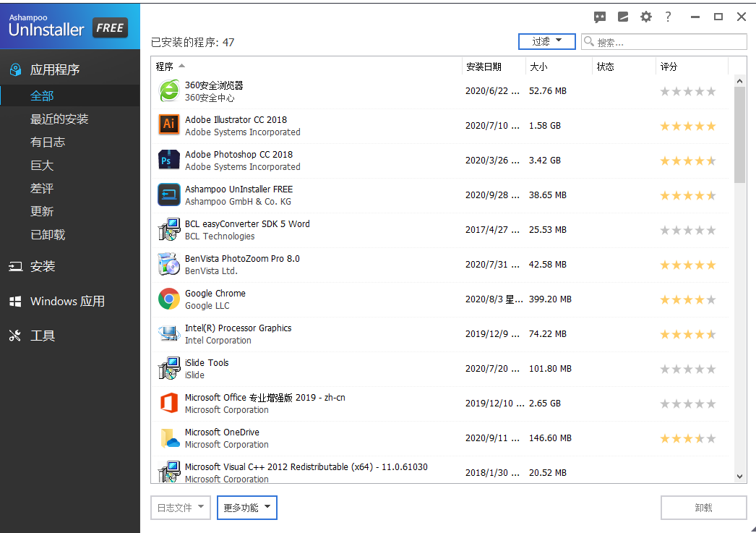Viewport: 756px width, 533px height.
Task: Open the feedback speech bubble icon
Action: (599, 17)
